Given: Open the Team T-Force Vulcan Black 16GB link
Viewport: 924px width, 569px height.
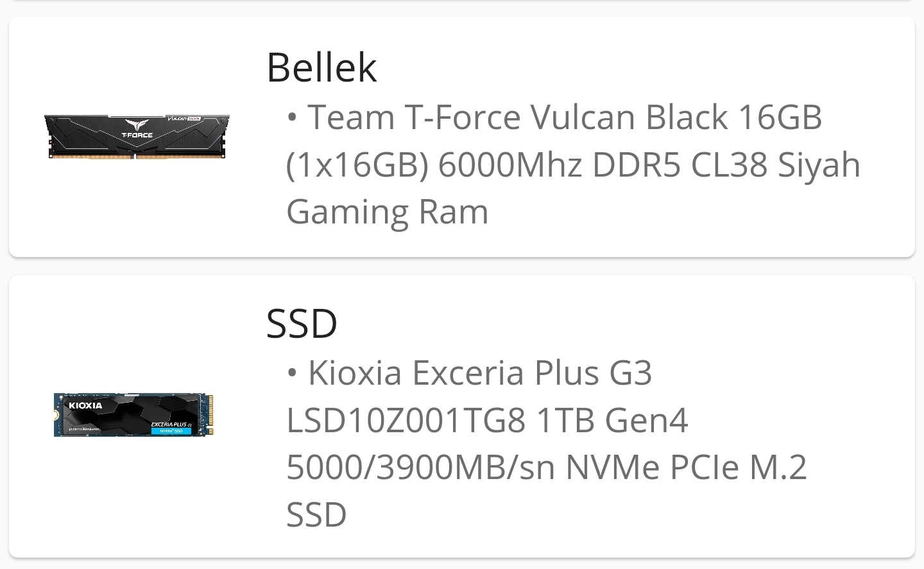Looking at the screenshot, I should point(565,118).
